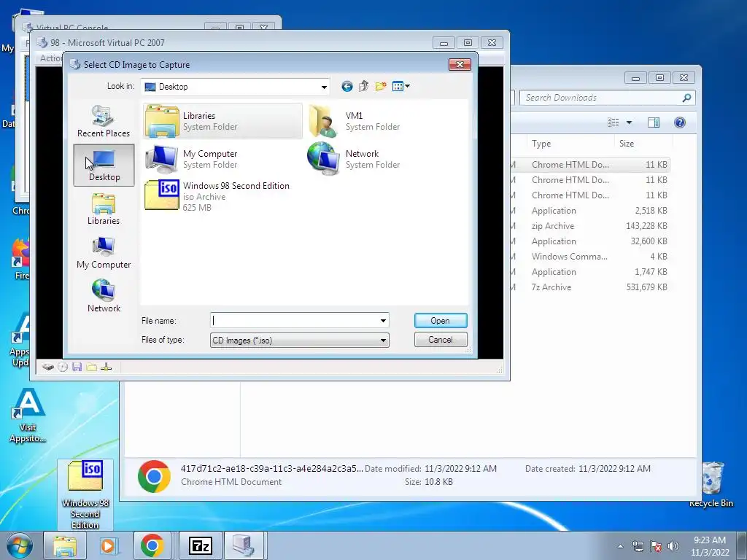Select the 2,518 KB Application row
The height and width of the screenshot is (560, 747).
tap(591, 211)
